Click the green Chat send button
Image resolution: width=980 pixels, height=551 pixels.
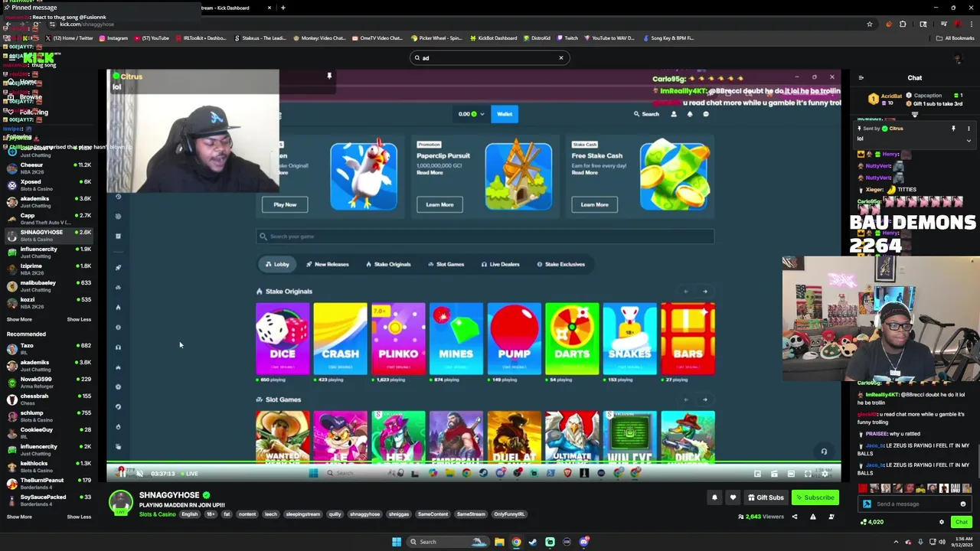962,522
